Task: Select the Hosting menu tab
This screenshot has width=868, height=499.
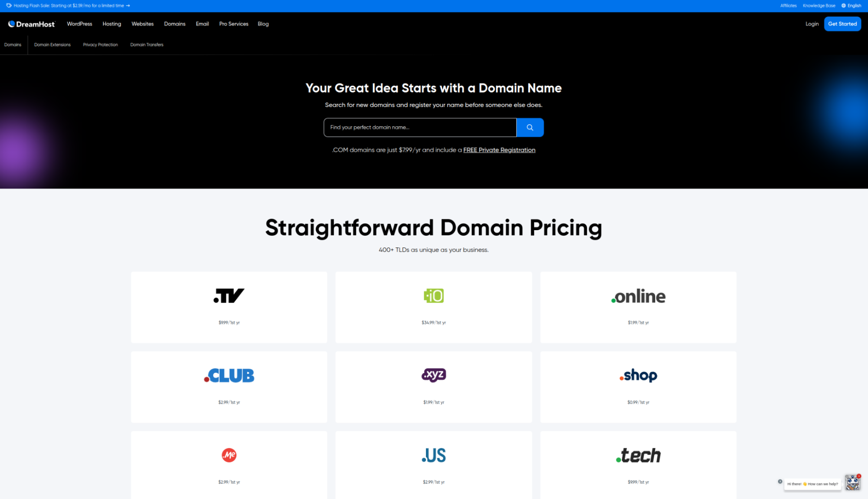Action: click(x=112, y=24)
